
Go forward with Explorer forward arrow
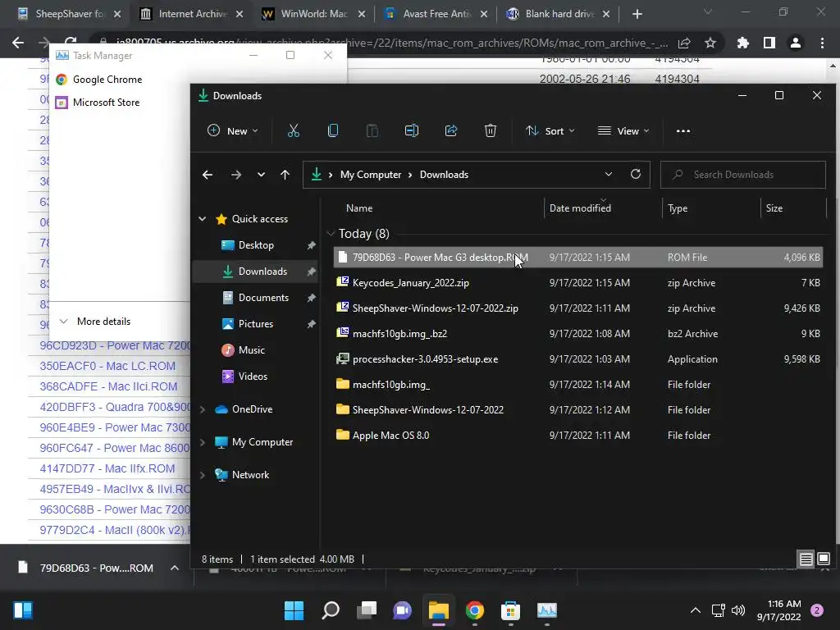coord(235,175)
